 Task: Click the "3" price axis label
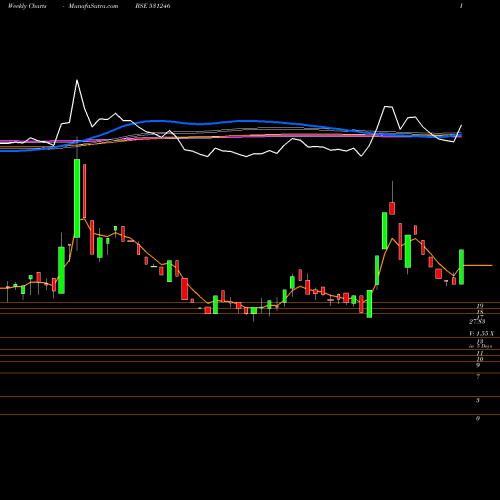(478, 400)
